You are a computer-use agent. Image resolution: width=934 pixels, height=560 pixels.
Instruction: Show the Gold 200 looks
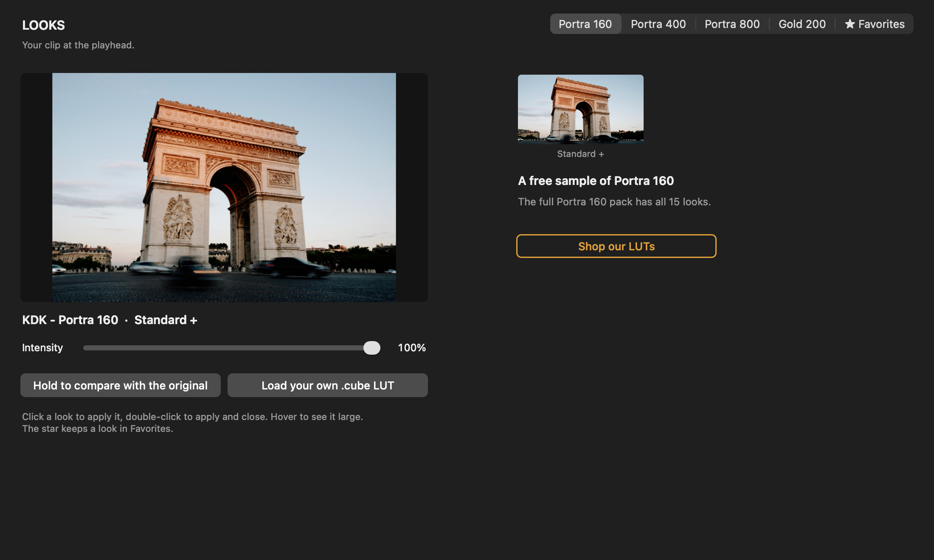[x=802, y=24]
